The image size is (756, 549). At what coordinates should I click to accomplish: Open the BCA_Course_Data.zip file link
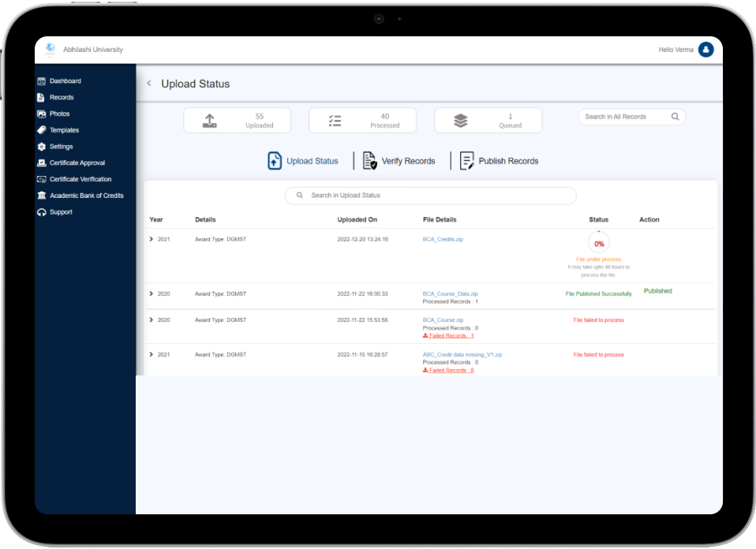[450, 293]
